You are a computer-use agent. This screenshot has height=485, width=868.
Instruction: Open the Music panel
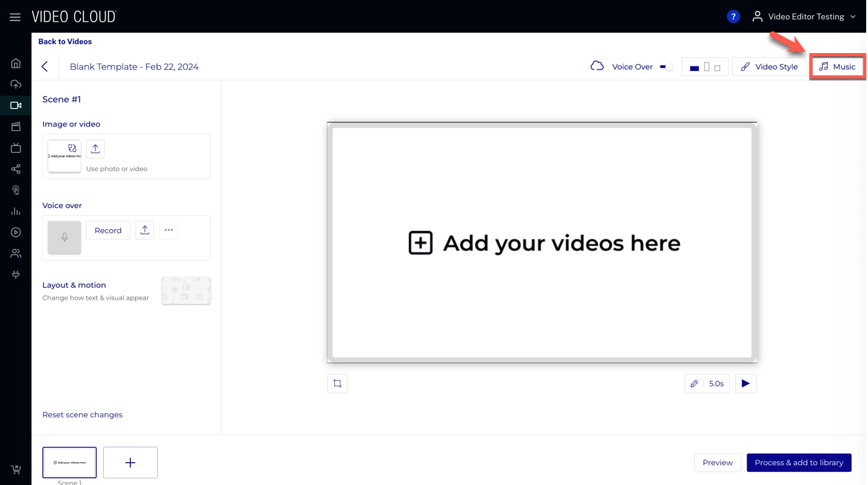click(x=837, y=67)
